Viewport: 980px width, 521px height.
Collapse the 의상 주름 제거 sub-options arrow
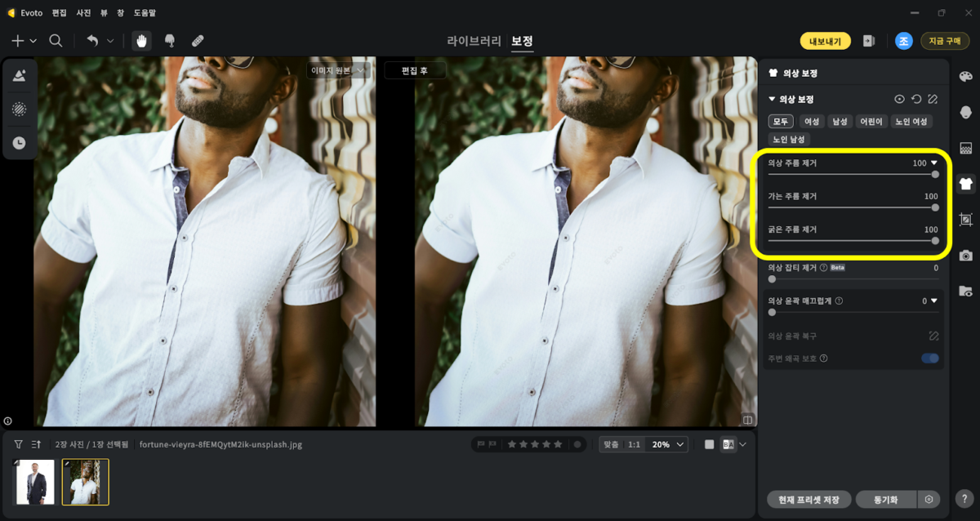pyautogui.click(x=934, y=163)
